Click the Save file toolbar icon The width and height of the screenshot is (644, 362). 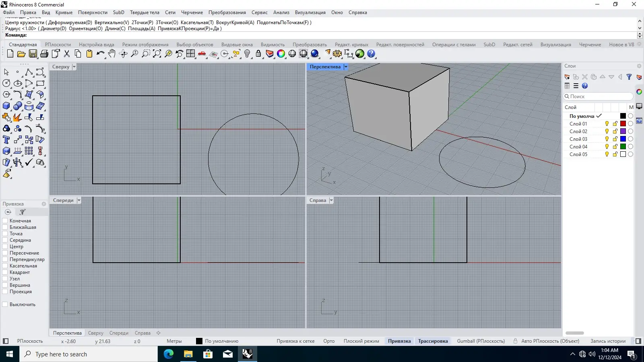point(33,54)
